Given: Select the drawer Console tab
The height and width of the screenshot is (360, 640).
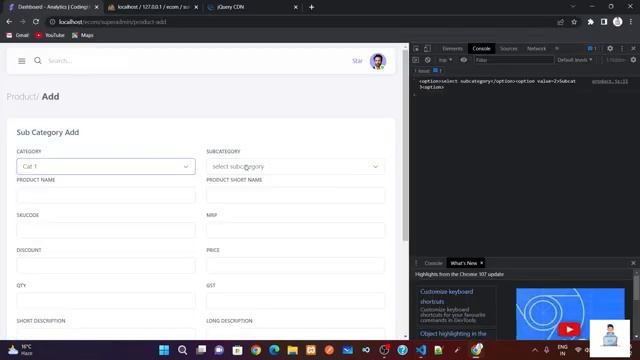Looking at the screenshot, I should tap(433, 263).
